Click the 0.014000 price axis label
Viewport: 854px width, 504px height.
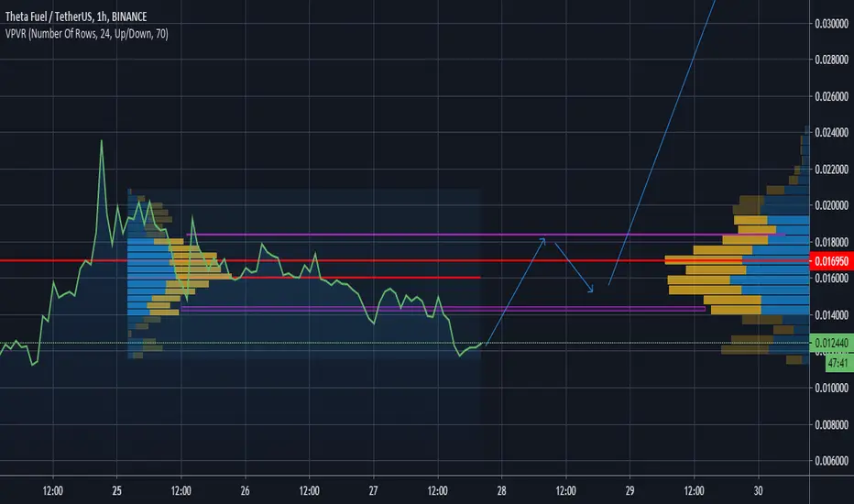tap(832, 315)
